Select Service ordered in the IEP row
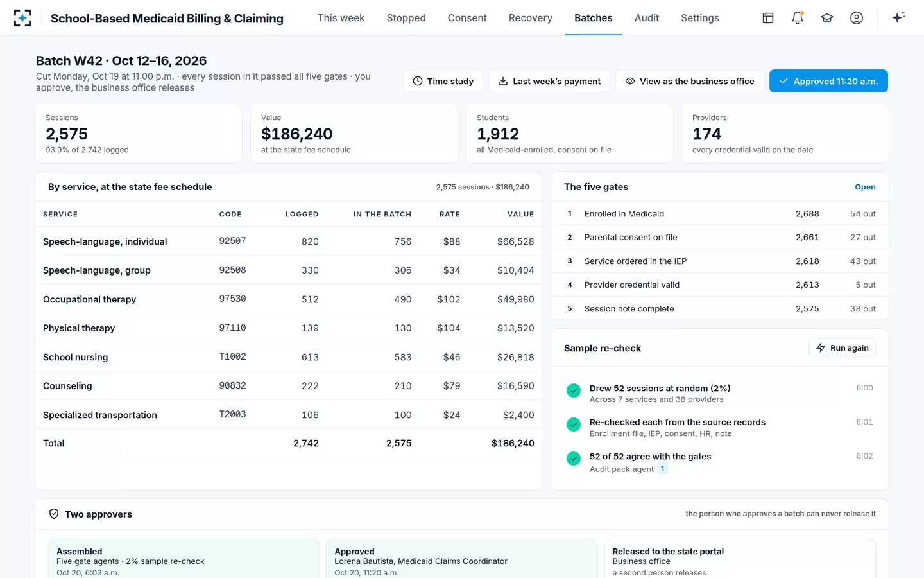This screenshot has width=924, height=578. coord(720,261)
